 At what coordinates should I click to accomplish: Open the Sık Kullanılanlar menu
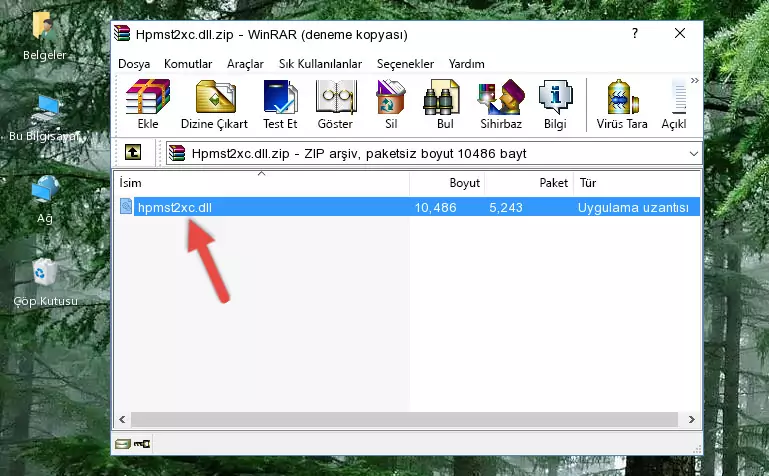(x=320, y=64)
